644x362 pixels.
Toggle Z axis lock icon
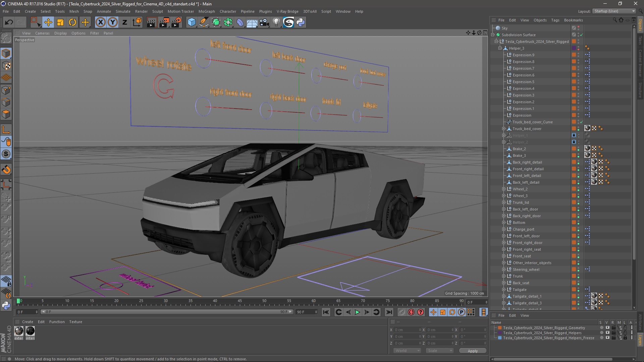[x=125, y=22]
